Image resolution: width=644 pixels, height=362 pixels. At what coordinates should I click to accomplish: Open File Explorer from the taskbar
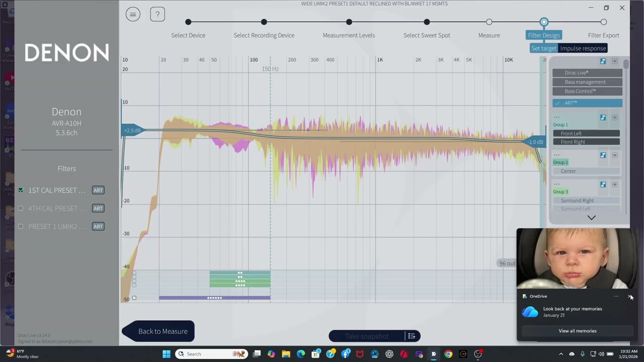(286, 354)
